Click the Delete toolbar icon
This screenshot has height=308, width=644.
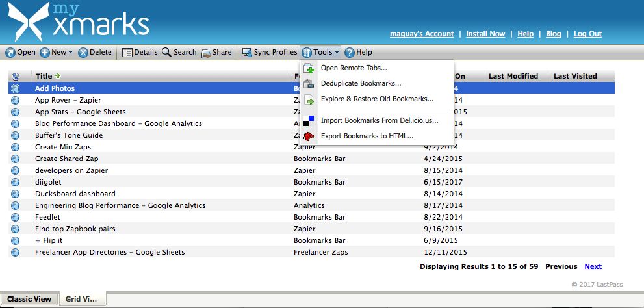pos(83,53)
